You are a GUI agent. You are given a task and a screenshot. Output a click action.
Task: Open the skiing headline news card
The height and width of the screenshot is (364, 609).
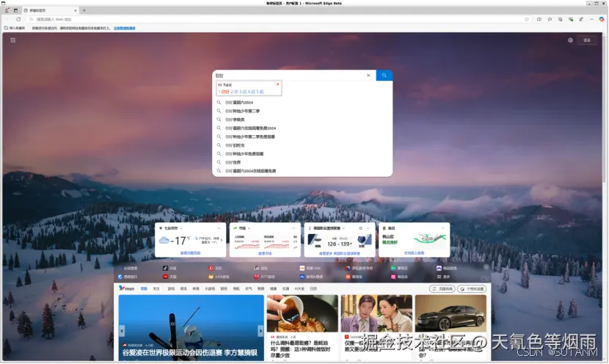click(191, 328)
